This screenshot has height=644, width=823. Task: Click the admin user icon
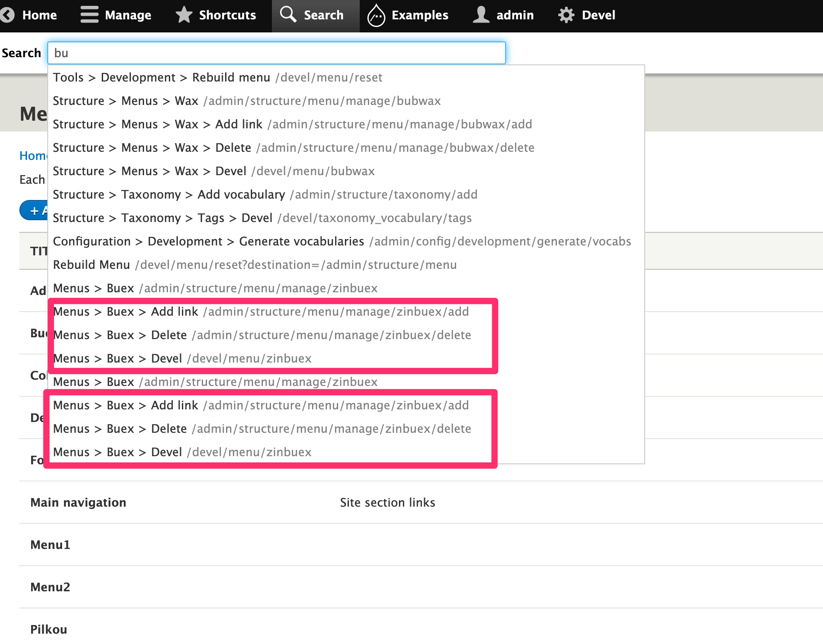[x=480, y=15]
